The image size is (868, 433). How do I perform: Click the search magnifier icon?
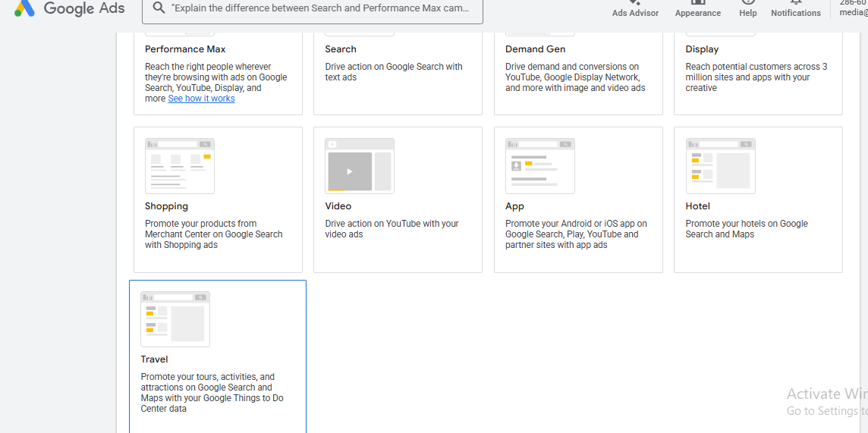(x=159, y=8)
